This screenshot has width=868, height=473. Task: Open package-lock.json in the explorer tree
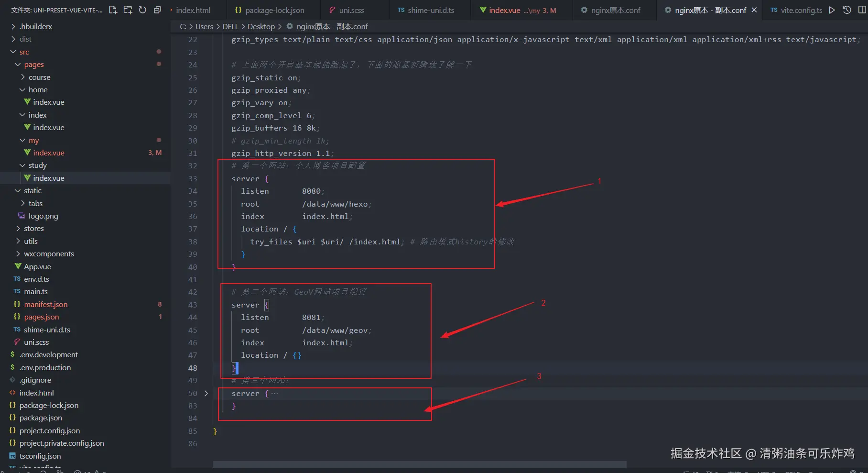pyautogui.click(x=49, y=405)
